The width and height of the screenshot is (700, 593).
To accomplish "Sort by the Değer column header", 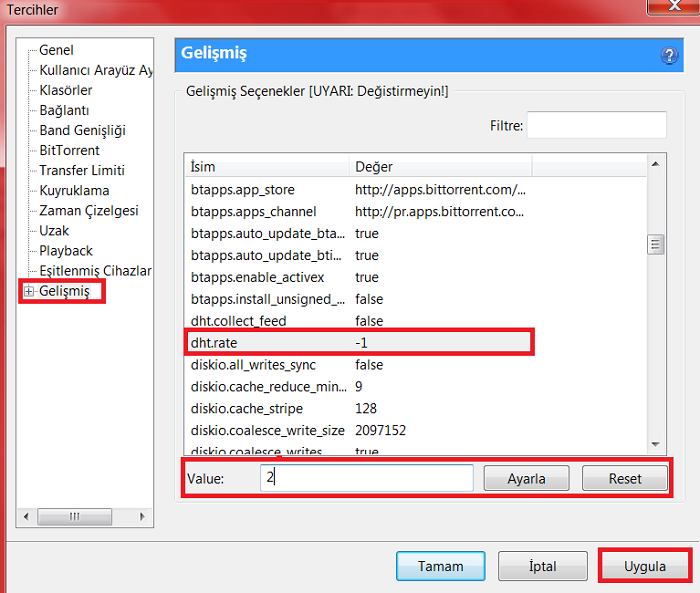I will (x=440, y=166).
